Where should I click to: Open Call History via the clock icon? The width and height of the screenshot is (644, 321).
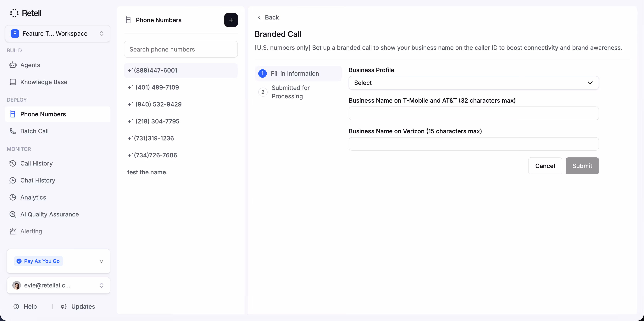[x=13, y=163]
